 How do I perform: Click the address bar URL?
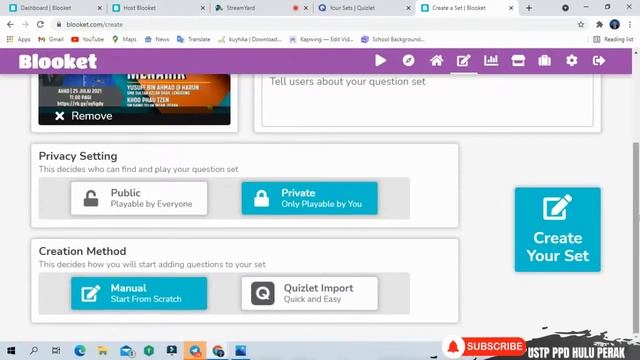point(94,24)
